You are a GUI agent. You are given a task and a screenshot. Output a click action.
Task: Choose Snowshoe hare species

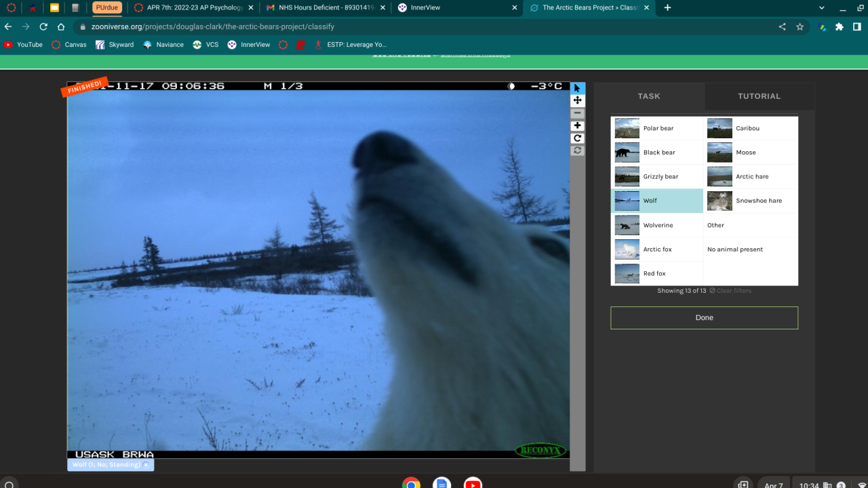(750, 201)
